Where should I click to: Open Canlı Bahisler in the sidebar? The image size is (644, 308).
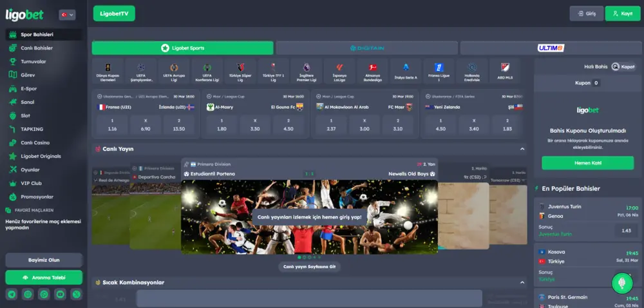37,48
